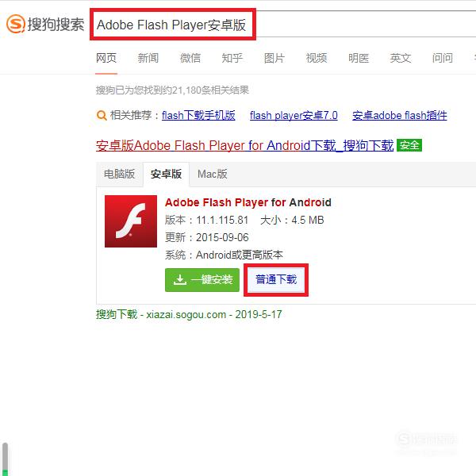This screenshot has height=476, width=476.
Task: Switch to the 新闻 search tab
Action: [x=148, y=58]
